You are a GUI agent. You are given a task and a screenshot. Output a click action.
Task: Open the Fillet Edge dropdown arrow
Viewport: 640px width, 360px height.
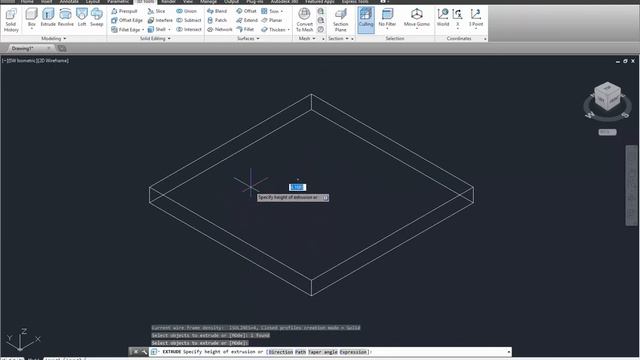[143, 30]
